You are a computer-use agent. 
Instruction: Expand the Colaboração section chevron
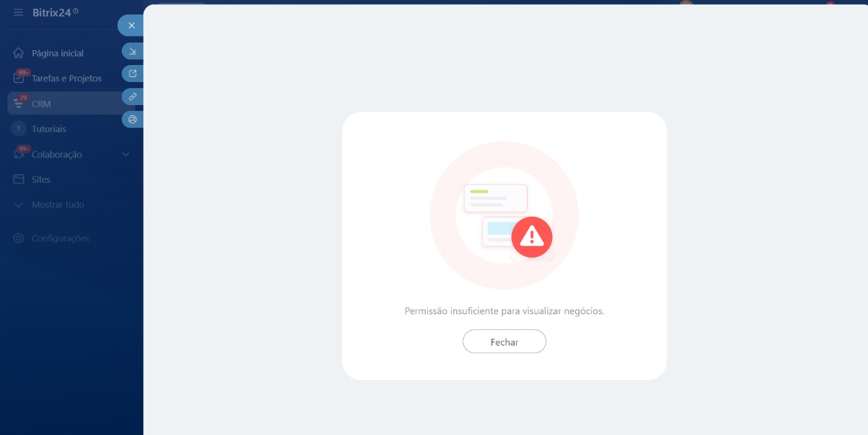click(125, 154)
